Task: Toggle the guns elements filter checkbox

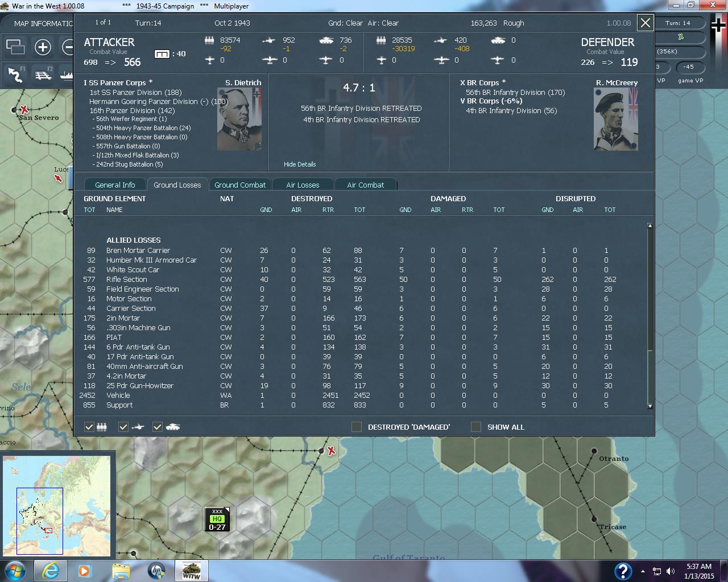Action: 123,427
